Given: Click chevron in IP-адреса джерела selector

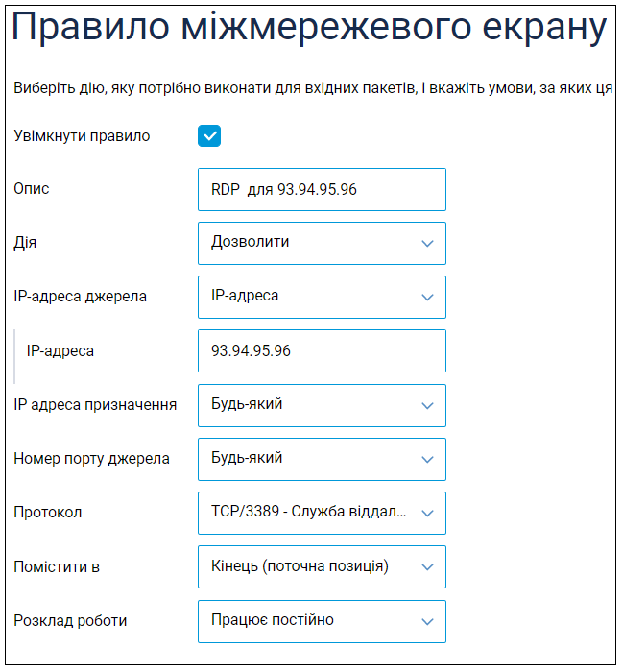Looking at the screenshot, I should pos(427,297).
